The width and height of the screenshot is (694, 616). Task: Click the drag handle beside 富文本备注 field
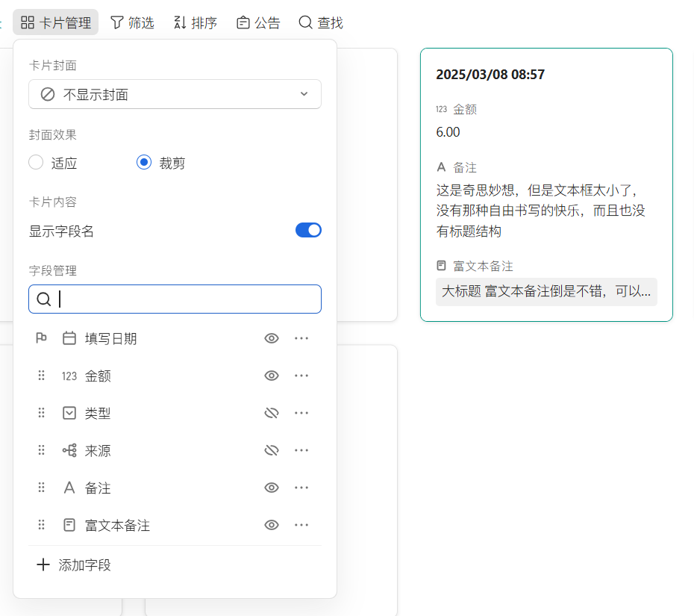click(x=42, y=525)
